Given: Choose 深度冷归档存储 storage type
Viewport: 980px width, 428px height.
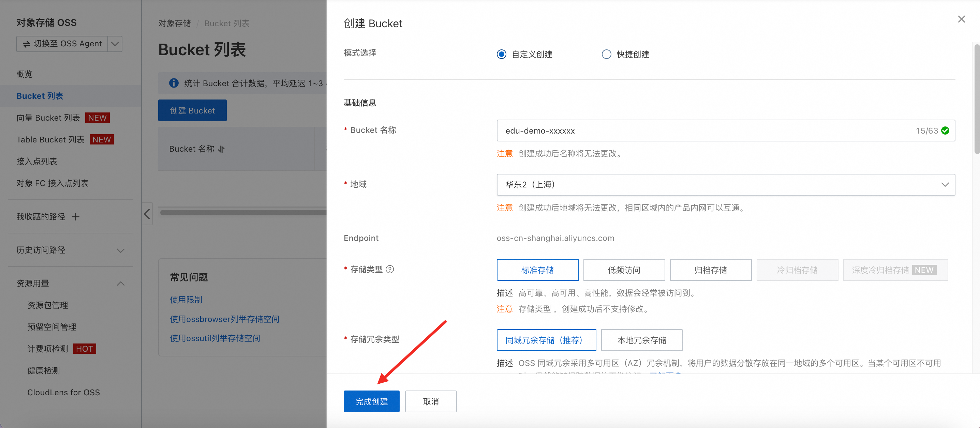Looking at the screenshot, I should (895, 270).
